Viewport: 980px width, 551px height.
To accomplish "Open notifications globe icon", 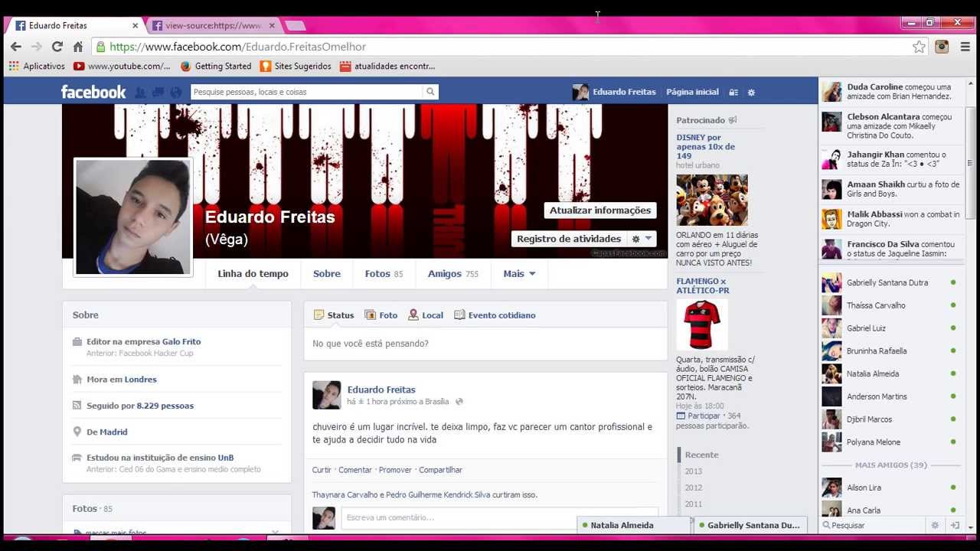I will point(176,92).
